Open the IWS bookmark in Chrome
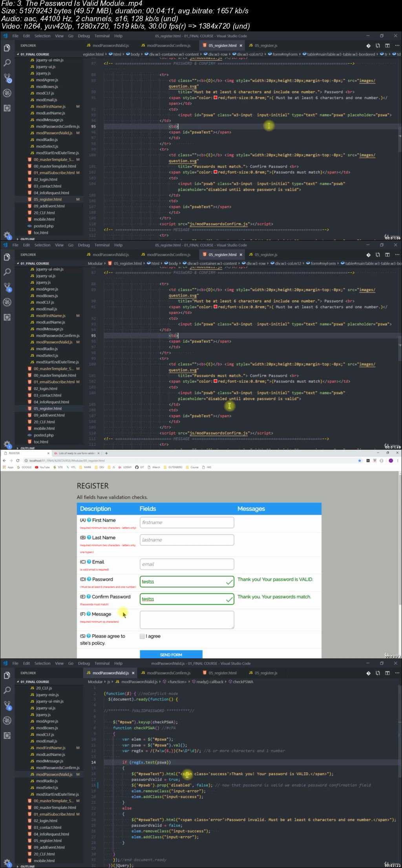 pos(207,467)
